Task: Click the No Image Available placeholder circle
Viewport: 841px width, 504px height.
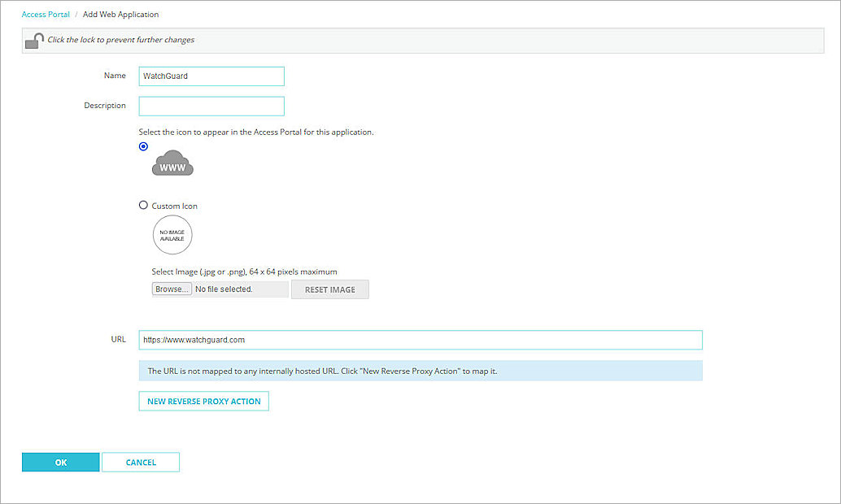Action: 172,234
